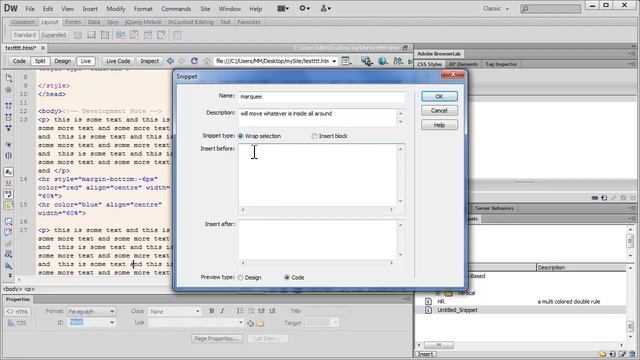640x360 pixels.
Task: Click the unordered list icon in Properties
Action: tap(240, 311)
